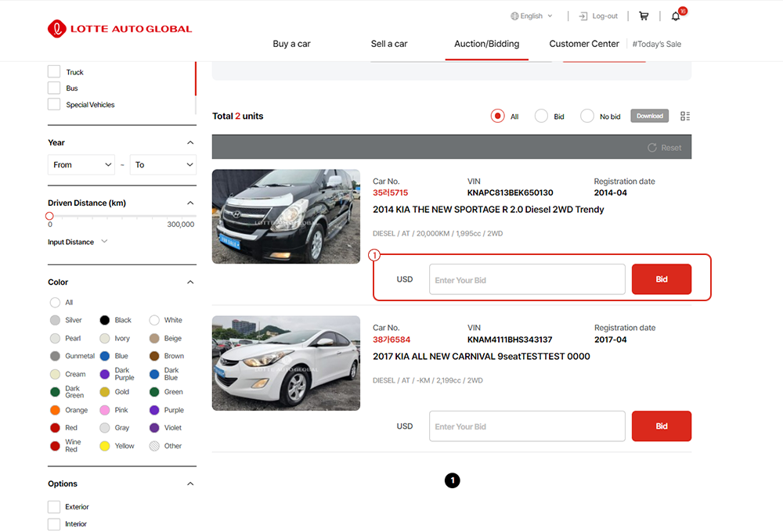Select the White color swatch
Viewport: 783px width, 532px height.
coord(154,320)
